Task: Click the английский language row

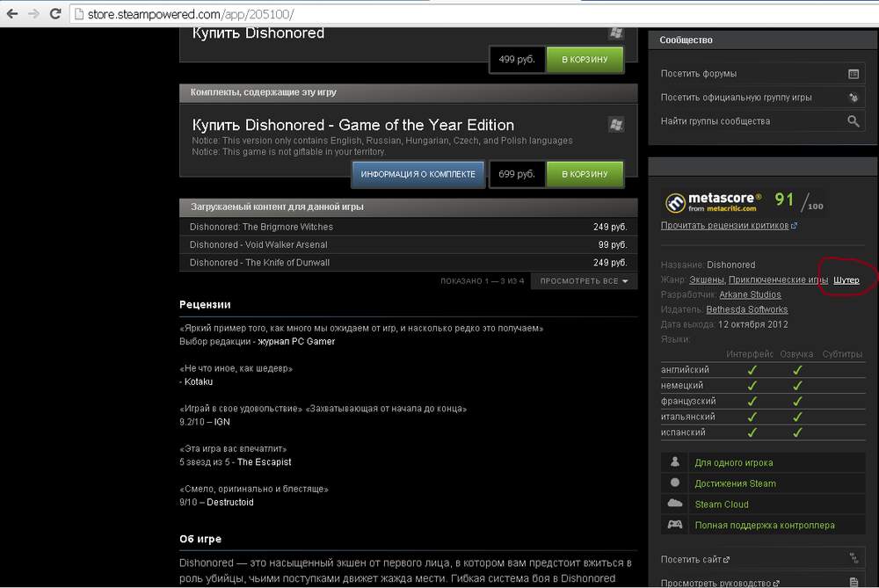Action: click(x=762, y=370)
